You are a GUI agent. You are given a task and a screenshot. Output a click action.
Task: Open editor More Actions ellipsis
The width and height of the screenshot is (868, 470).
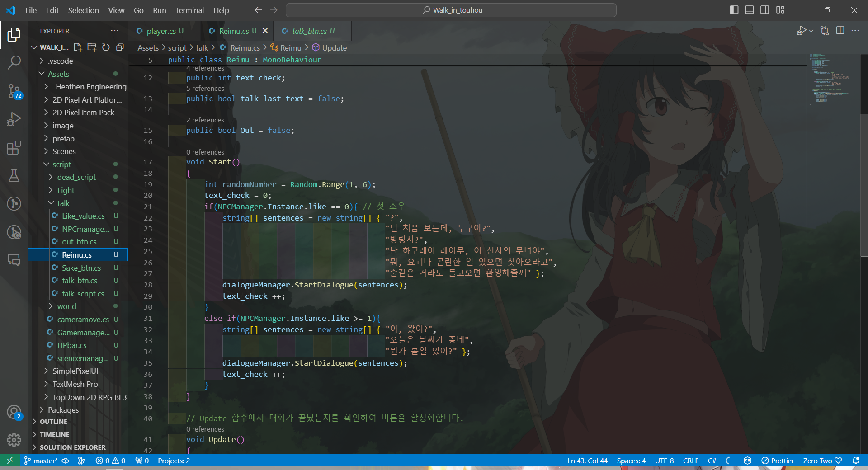click(x=855, y=31)
